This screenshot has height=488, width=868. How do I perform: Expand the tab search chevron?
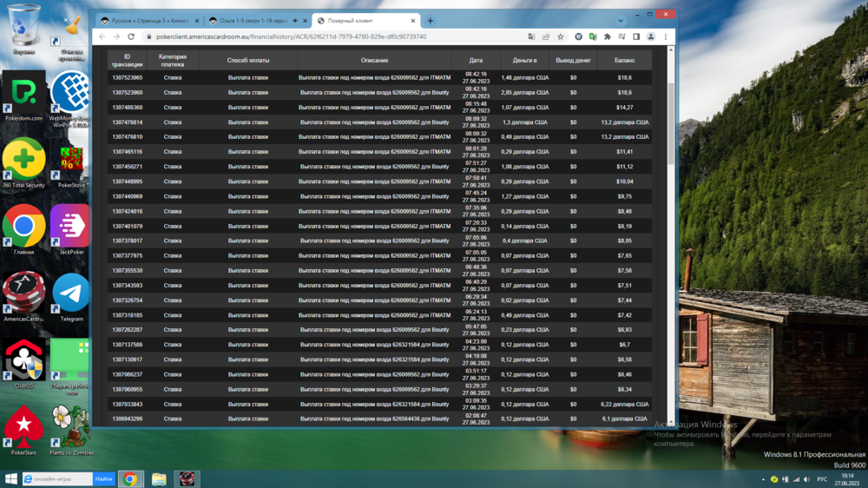[x=621, y=21]
